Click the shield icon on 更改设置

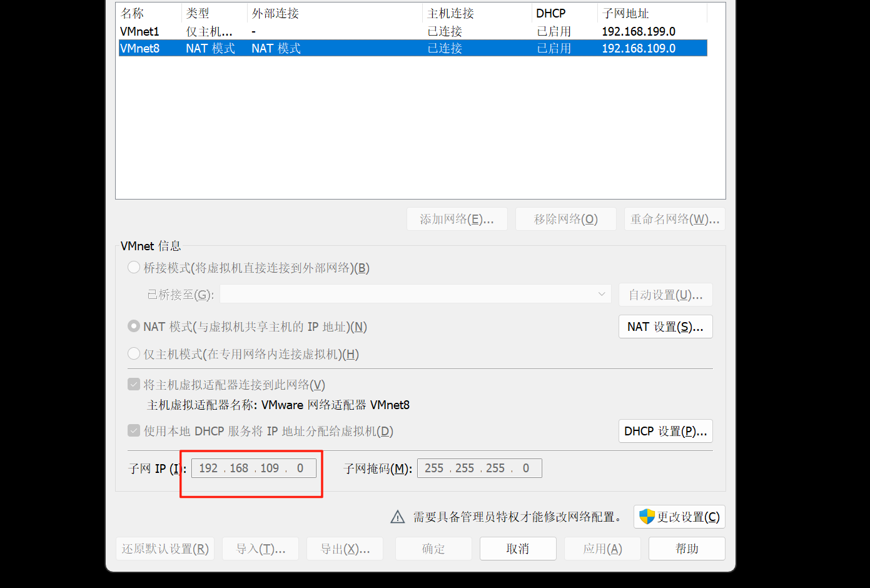click(x=647, y=517)
